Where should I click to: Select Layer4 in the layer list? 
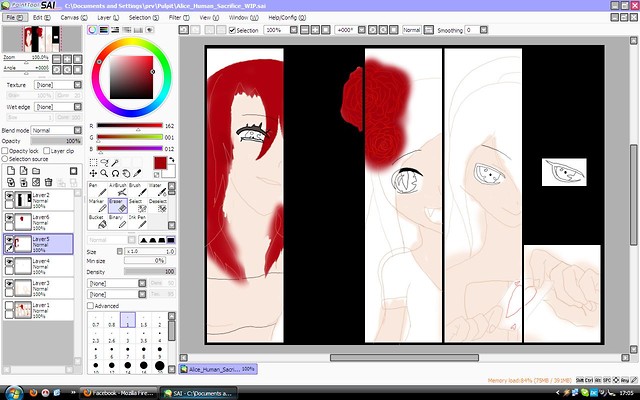coord(38,266)
